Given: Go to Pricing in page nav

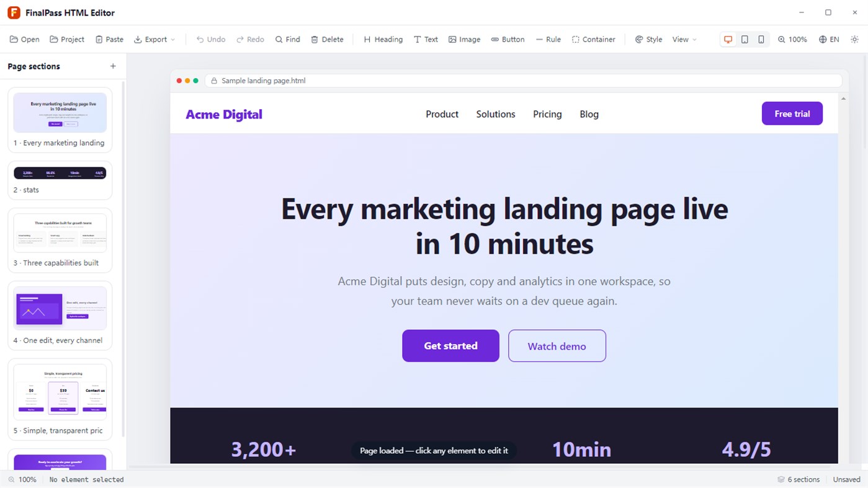Looking at the screenshot, I should 547,114.
